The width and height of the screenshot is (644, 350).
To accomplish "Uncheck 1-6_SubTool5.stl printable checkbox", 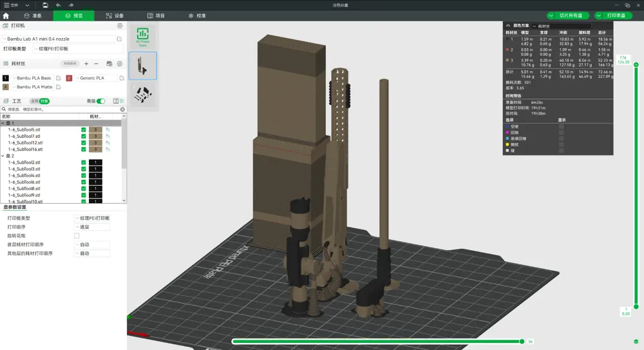I will 84,130.
